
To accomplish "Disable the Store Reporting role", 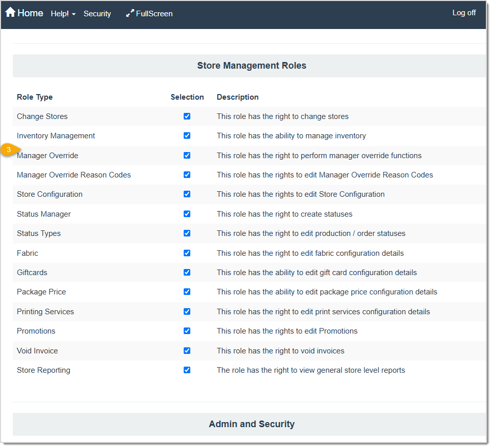I will pos(187,370).
